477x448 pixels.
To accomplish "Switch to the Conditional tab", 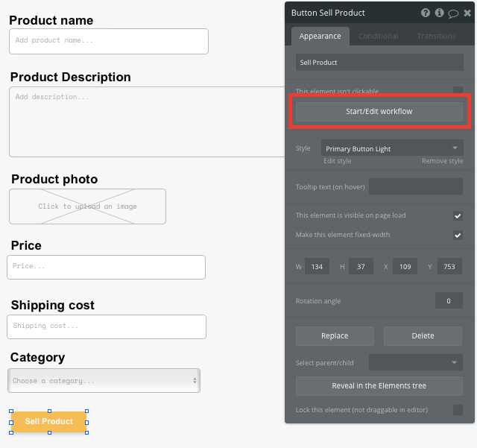I will pyautogui.click(x=378, y=36).
